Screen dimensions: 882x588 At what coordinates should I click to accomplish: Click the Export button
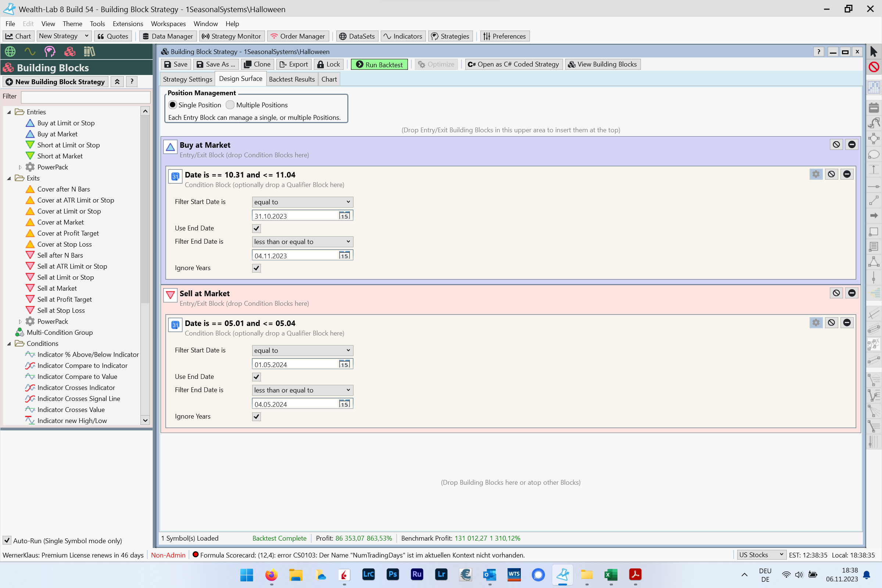[x=294, y=65]
